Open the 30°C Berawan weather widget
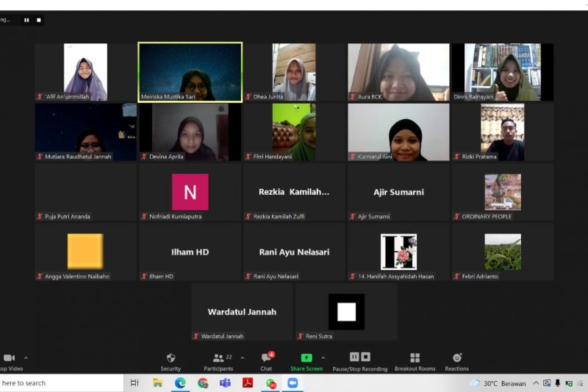Screen dimensions: 588x392 [498, 383]
